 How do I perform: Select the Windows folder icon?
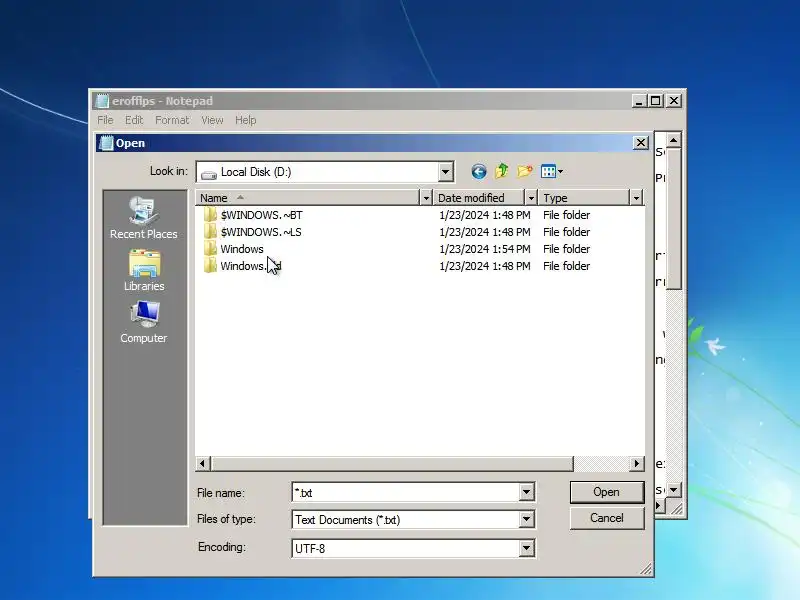click(210, 249)
